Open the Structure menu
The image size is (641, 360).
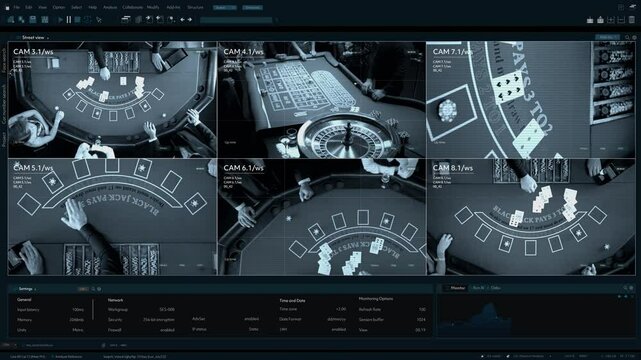pos(195,7)
